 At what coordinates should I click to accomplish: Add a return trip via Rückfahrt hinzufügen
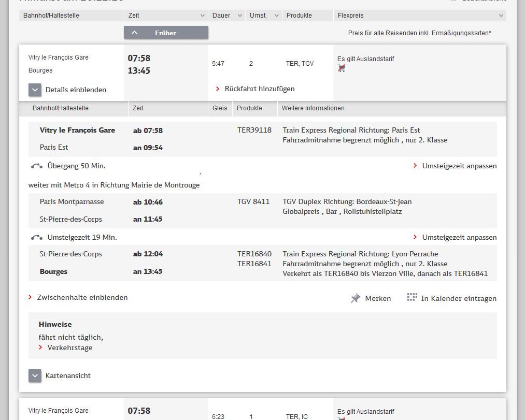point(260,89)
